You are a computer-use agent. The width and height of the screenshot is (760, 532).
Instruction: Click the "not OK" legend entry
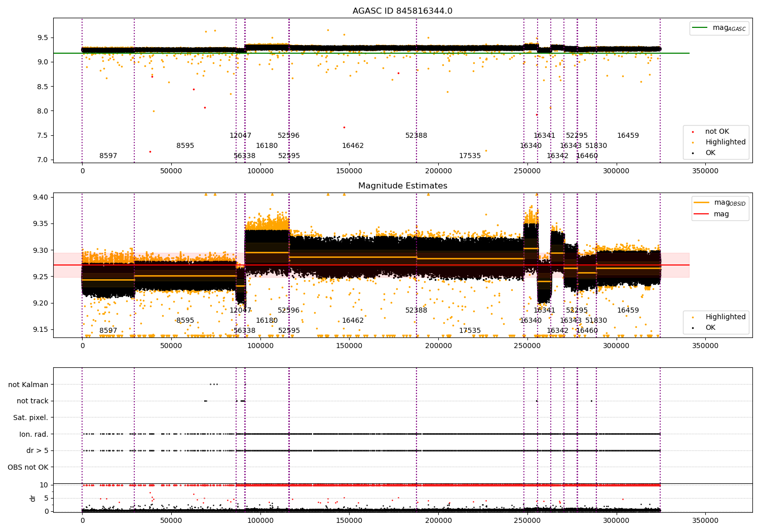click(716, 132)
